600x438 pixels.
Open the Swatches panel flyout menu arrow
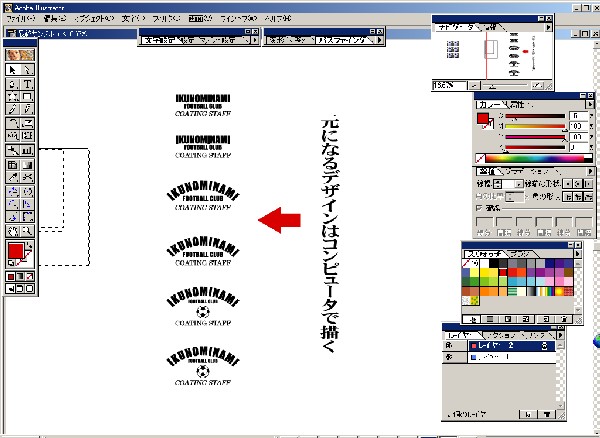click(577, 254)
